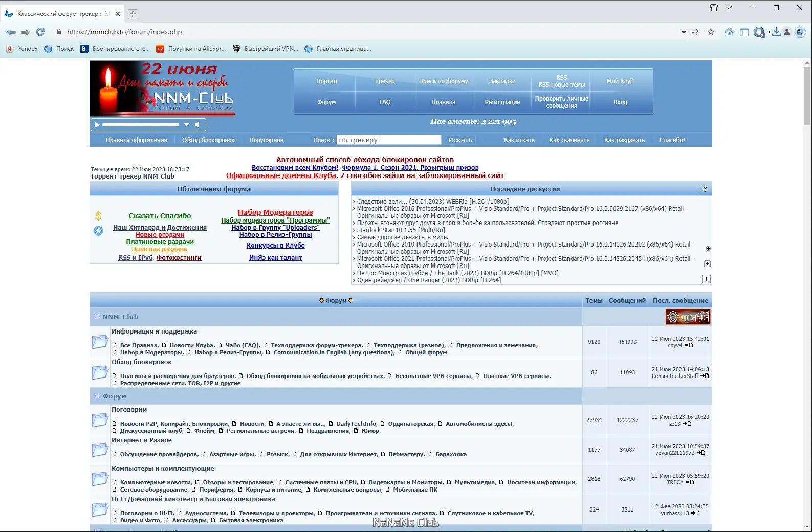Open the Yandex bookmark
This screenshot has height=532, width=812.
pos(22,49)
